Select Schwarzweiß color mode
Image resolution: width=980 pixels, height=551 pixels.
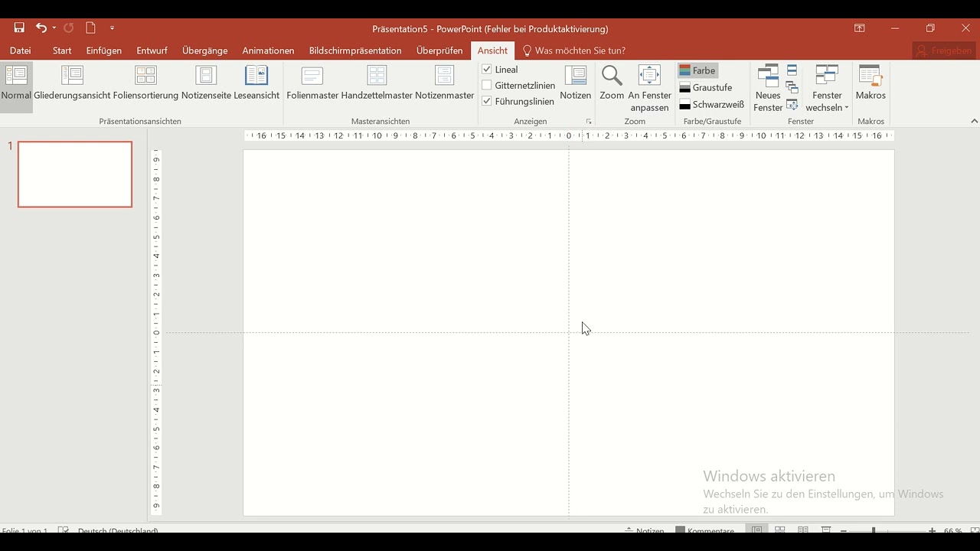coord(712,105)
